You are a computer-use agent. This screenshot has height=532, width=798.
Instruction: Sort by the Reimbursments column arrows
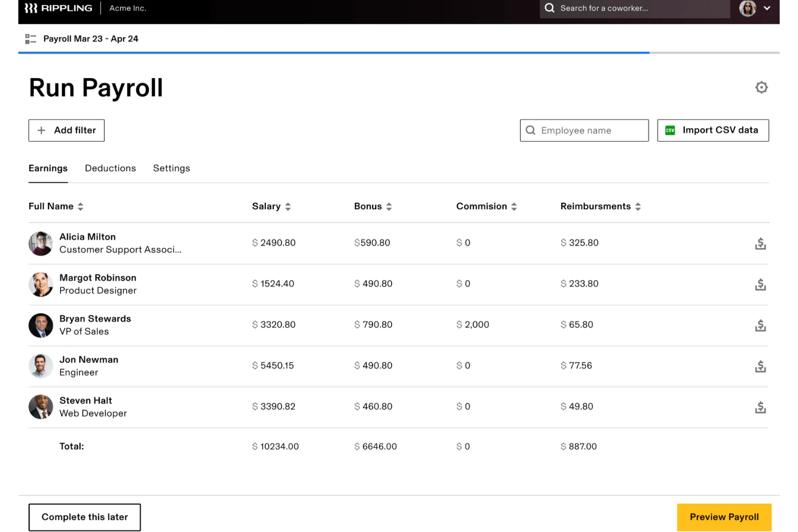[x=638, y=206]
